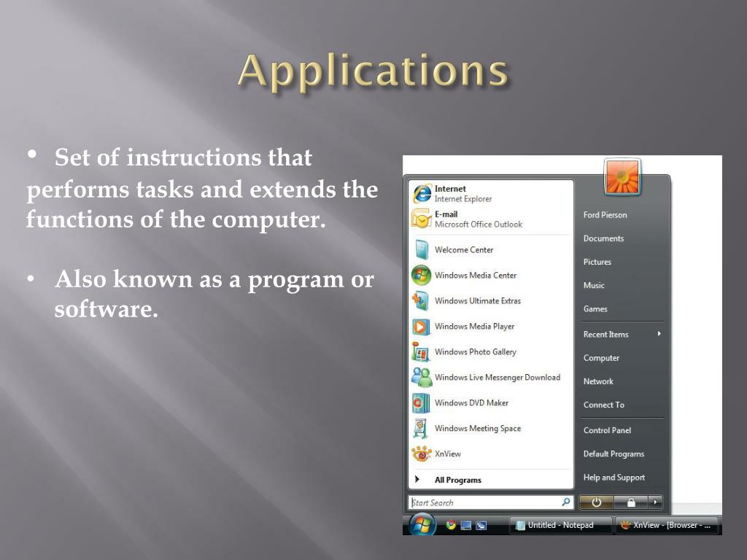Open Pictures from Start menu

tap(597, 262)
